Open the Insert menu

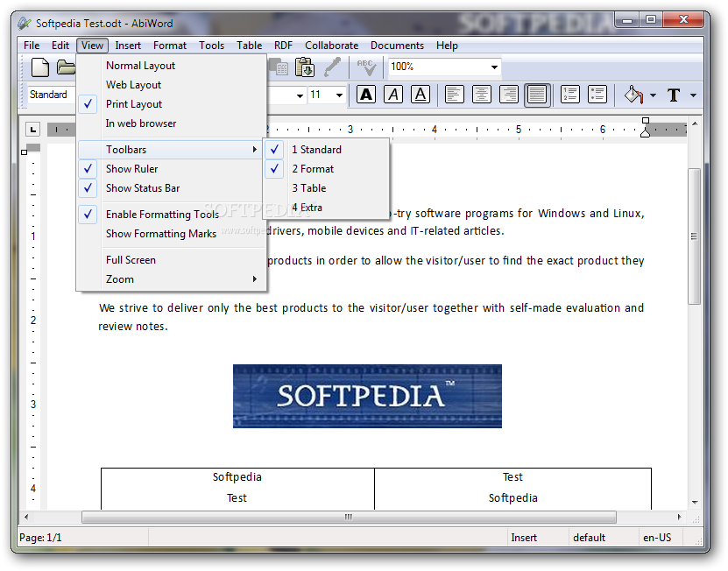coord(128,46)
